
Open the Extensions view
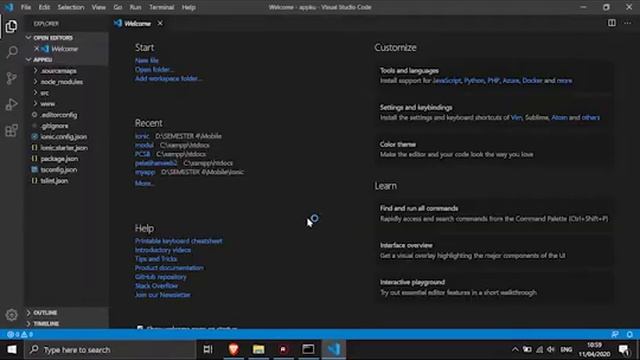point(11,131)
